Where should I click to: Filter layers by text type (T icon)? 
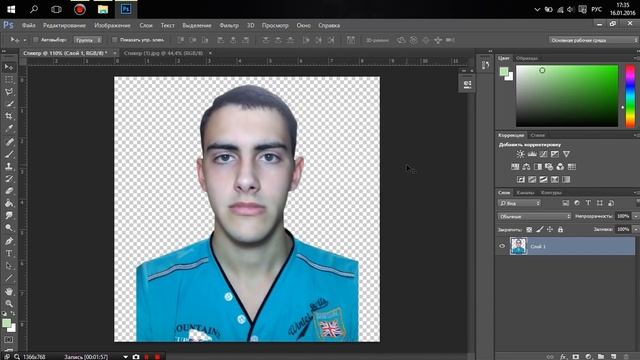pos(588,203)
